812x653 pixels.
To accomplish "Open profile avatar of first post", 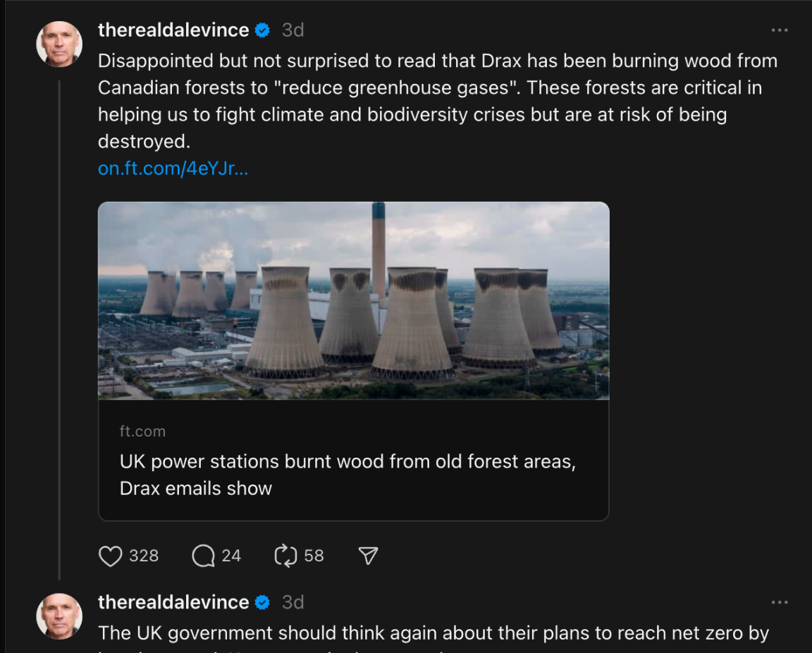I will (x=59, y=44).
